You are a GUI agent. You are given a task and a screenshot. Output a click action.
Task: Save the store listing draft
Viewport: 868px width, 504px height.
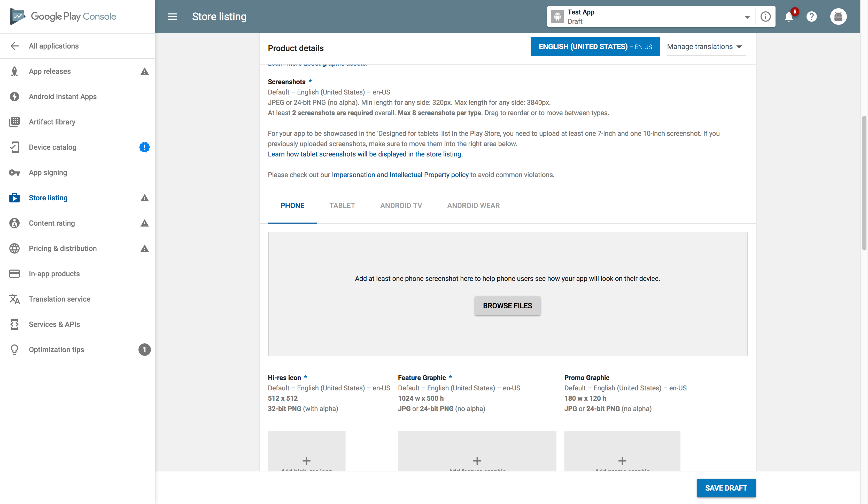726,488
